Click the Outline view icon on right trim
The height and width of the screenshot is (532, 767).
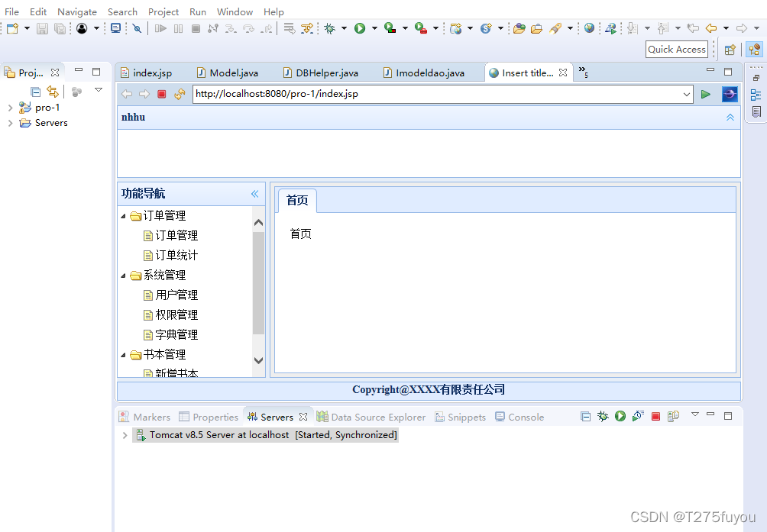click(x=756, y=95)
